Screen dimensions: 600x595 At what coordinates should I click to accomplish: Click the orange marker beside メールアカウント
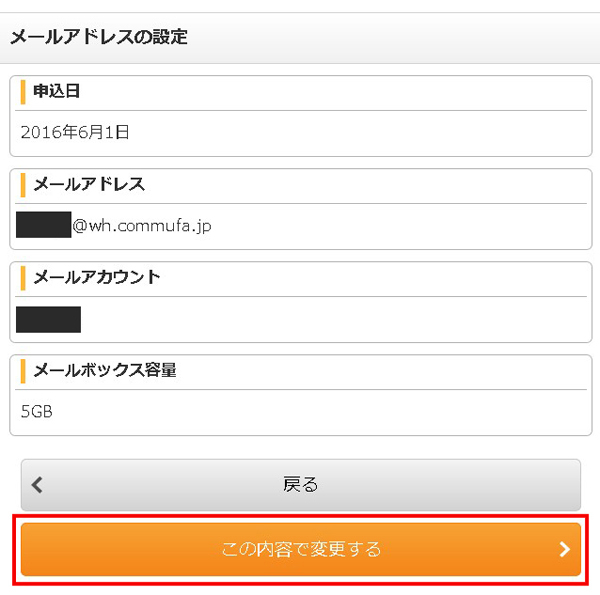[x=23, y=277]
